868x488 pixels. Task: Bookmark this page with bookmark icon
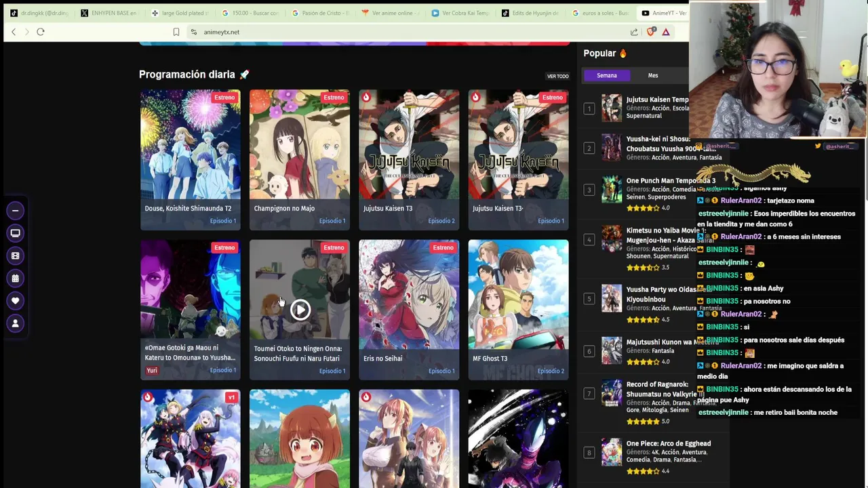(x=176, y=32)
